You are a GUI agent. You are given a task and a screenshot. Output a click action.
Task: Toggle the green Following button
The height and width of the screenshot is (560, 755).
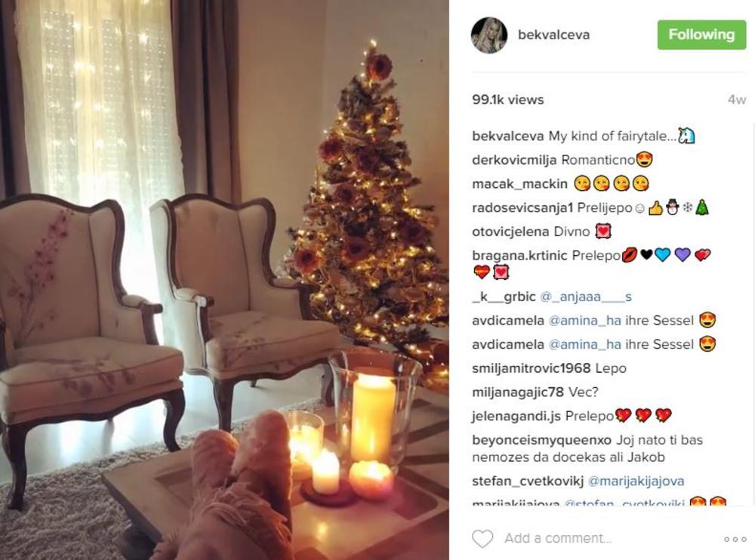701,35
